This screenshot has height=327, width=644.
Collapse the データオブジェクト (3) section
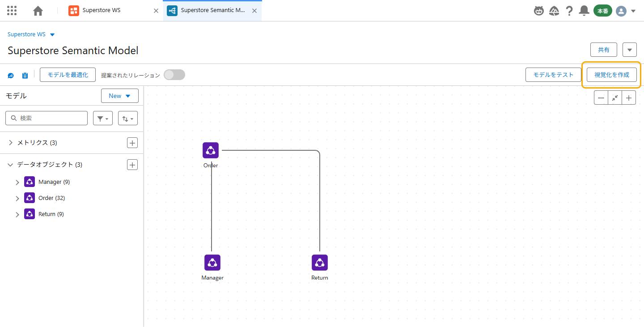pos(11,165)
